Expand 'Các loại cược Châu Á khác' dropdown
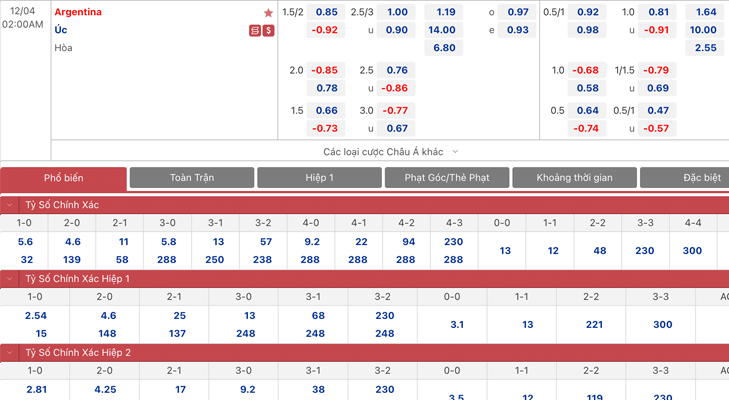The width and height of the screenshot is (729, 400). 390,152
